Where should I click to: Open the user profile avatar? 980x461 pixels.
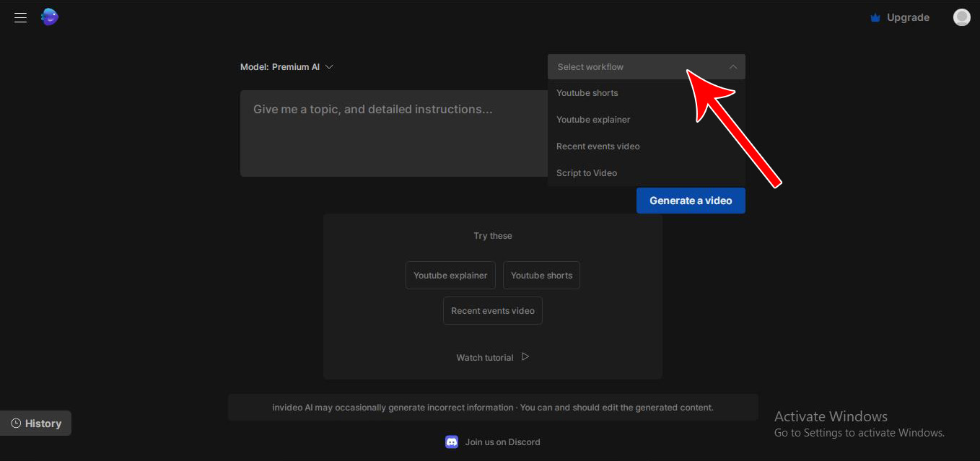pos(961,17)
